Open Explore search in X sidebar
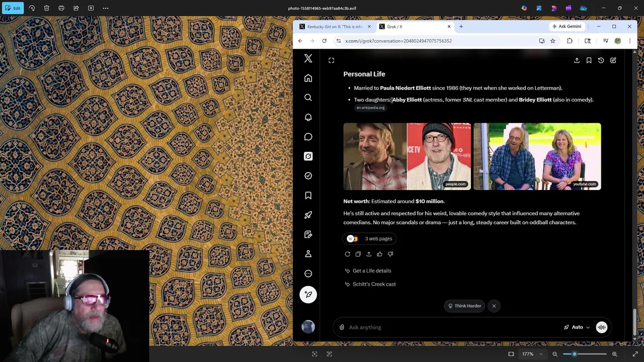644x362 pixels. pyautogui.click(x=308, y=98)
